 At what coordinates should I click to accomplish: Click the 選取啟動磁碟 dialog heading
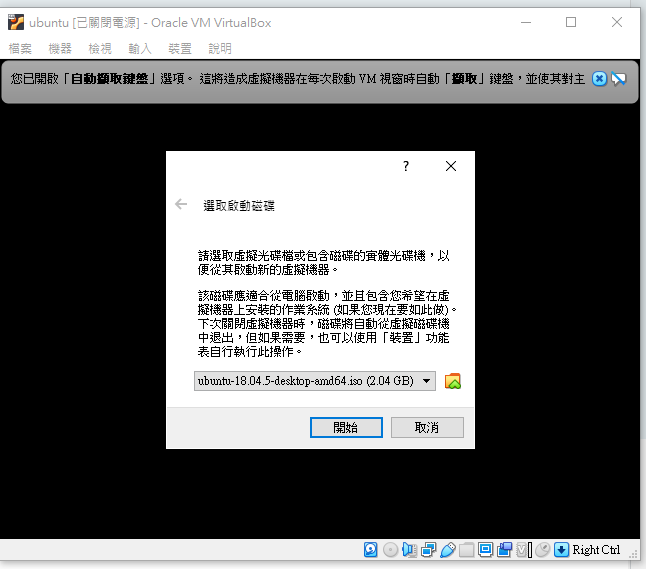point(239,205)
